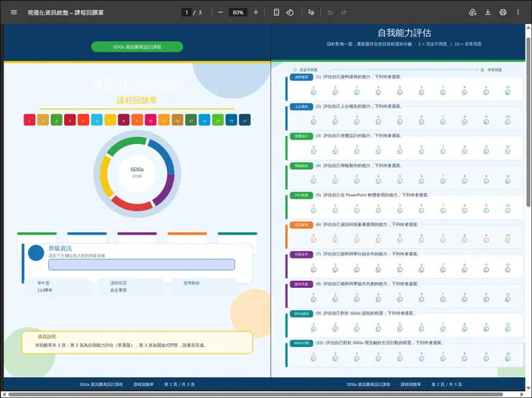Click the document title in the toolbar

pyautogui.click(x=65, y=12)
